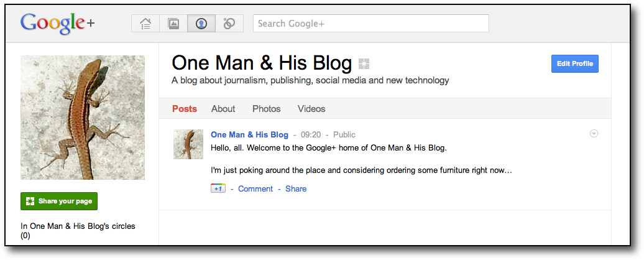Click the +1 button on the post

click(x=218, y=188)
